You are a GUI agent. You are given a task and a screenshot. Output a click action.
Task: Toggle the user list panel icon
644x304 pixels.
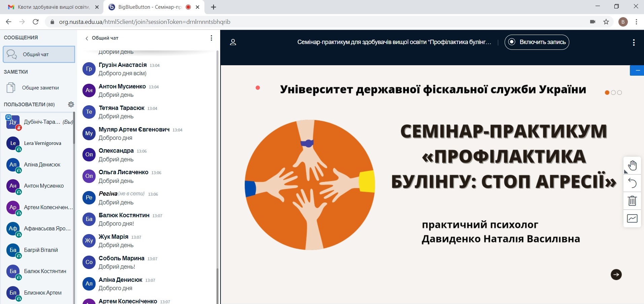(x=233, y=42)
